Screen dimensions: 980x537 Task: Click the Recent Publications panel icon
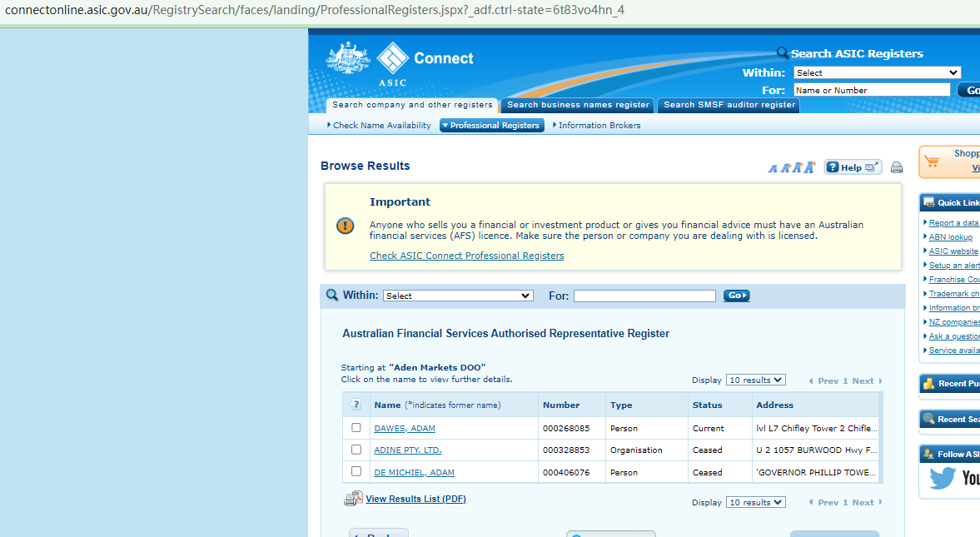[x=928, y=383]
